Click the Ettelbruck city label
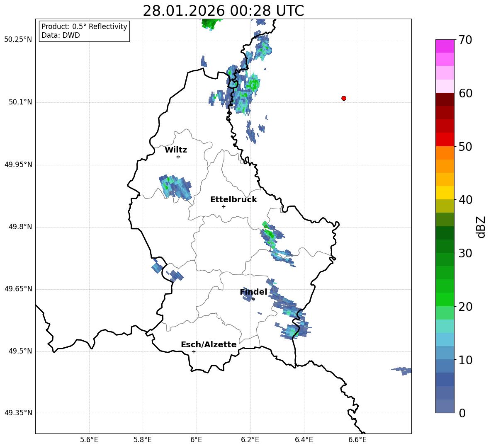 pos(233,200)
